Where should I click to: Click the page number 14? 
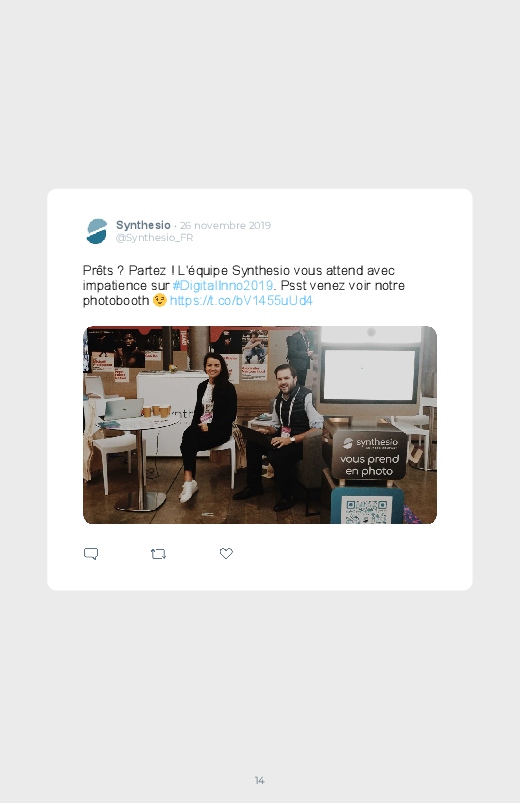click(x=260, y=780)
